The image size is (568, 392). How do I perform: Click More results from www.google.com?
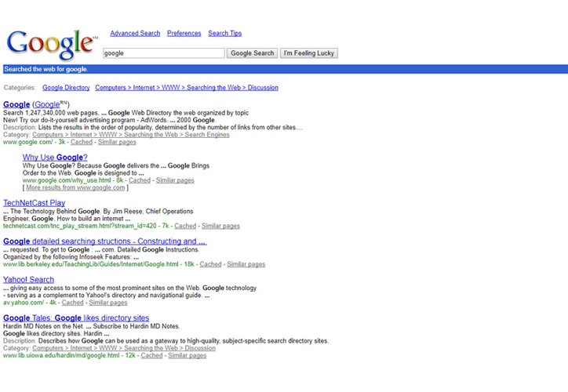(75, 187)
